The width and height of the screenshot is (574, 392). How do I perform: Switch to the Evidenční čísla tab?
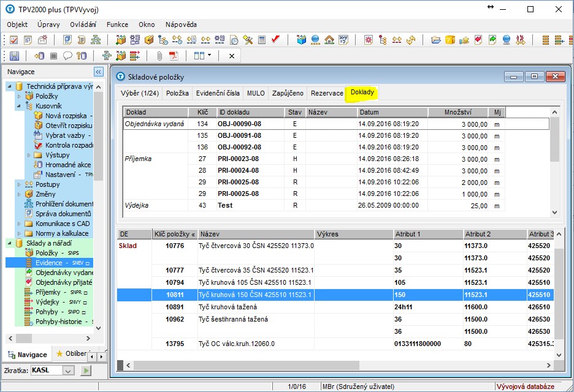point(218,93)
